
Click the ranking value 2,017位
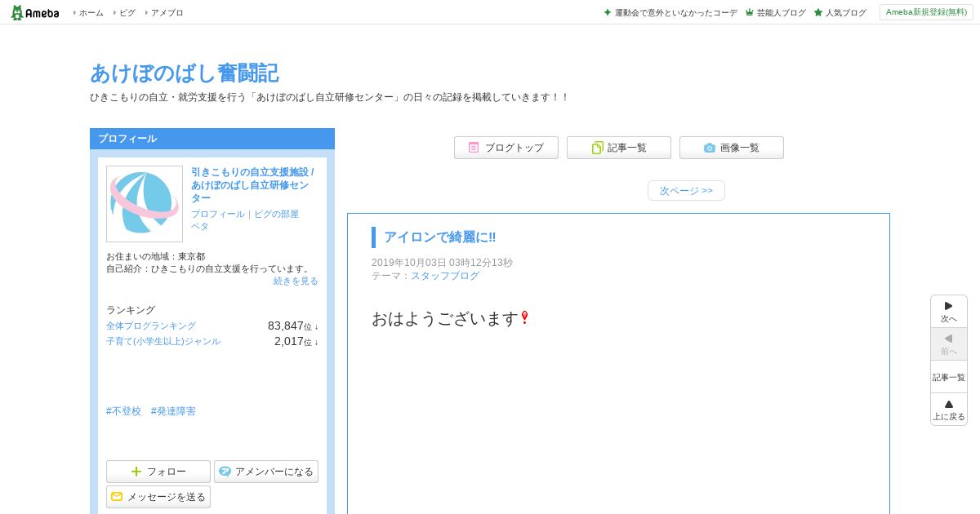coord(296,341)
